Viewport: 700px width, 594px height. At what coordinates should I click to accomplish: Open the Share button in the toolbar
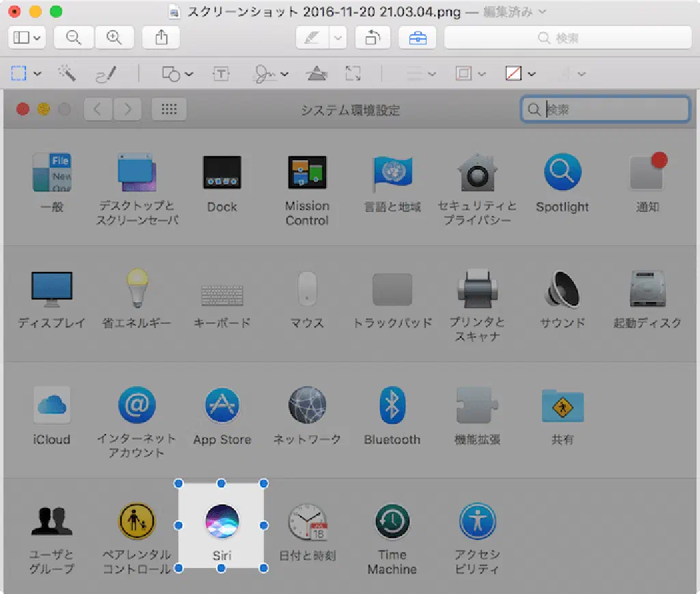tap(161, 38)
